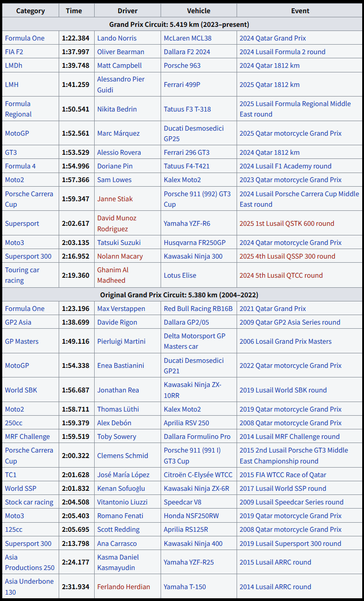Open Ghanim Al Madheed red link

(113, 275)
